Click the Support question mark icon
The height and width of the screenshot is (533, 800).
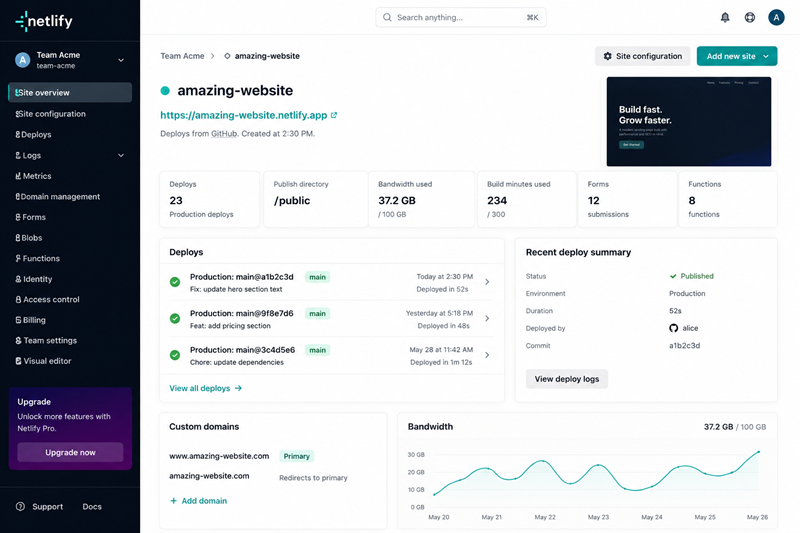pos(20,506)
